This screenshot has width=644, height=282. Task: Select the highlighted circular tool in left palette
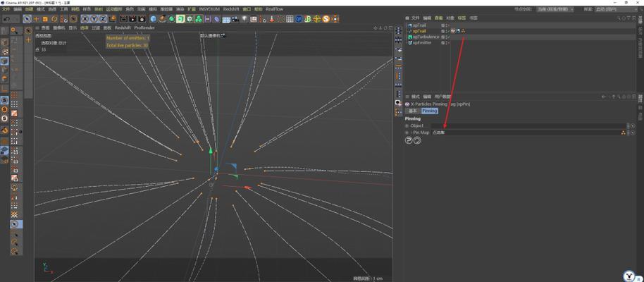pos(16,224)
